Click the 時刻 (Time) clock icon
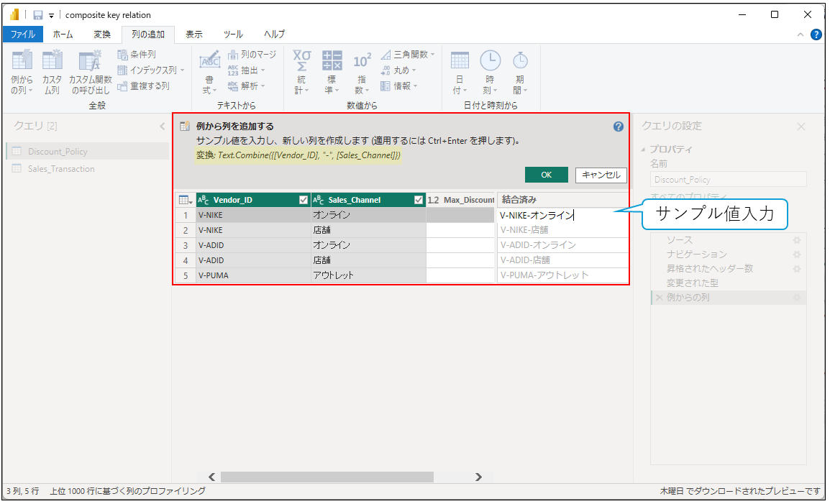Screen dimensions: 830x504 [490, 61]
